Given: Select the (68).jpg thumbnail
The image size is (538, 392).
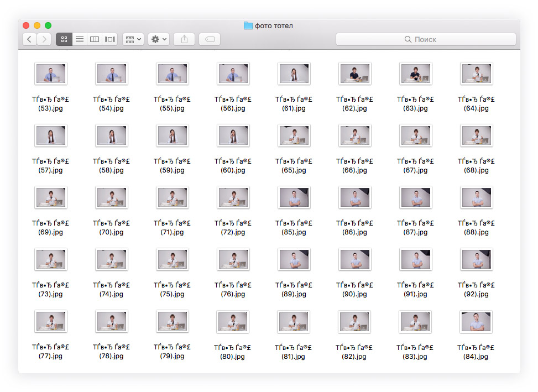Looking at the screenshot, I should tap(477, 135).
